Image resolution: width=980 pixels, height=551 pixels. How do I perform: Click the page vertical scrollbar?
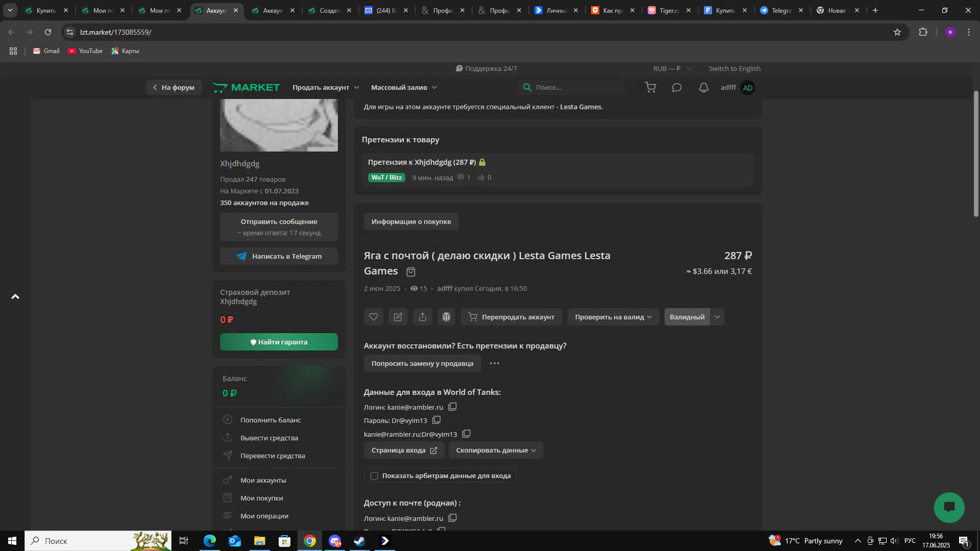tap(976, 153)
